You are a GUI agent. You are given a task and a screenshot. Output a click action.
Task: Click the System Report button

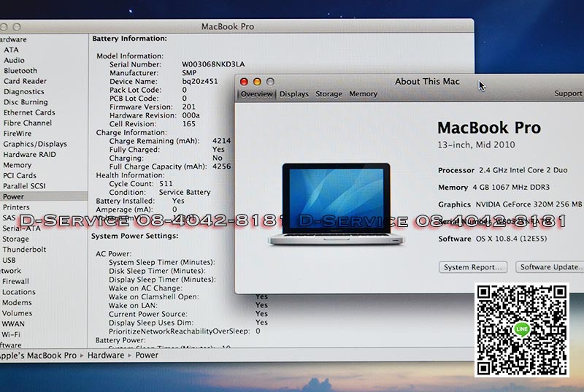(x=473, y=267)
